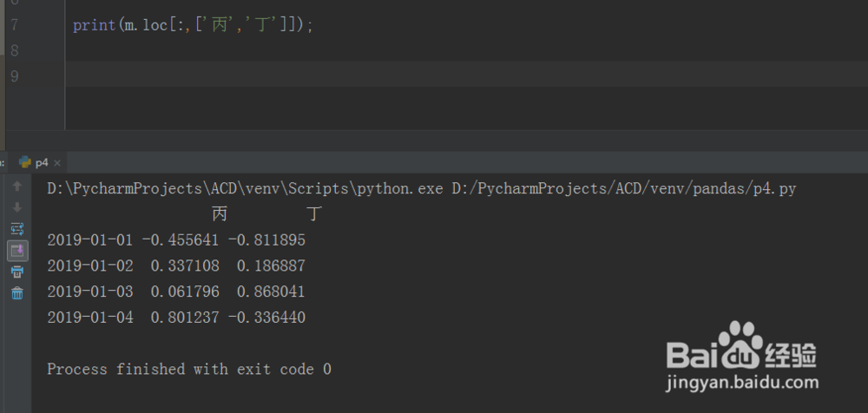Click the Python icon on p4 tab
This screenshot has width=868, height=413.
click(x=25, y=161)
